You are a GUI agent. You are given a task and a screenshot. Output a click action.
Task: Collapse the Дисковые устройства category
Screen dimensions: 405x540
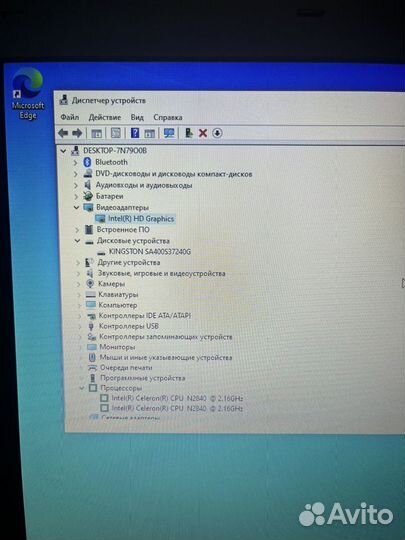[77, 241]
